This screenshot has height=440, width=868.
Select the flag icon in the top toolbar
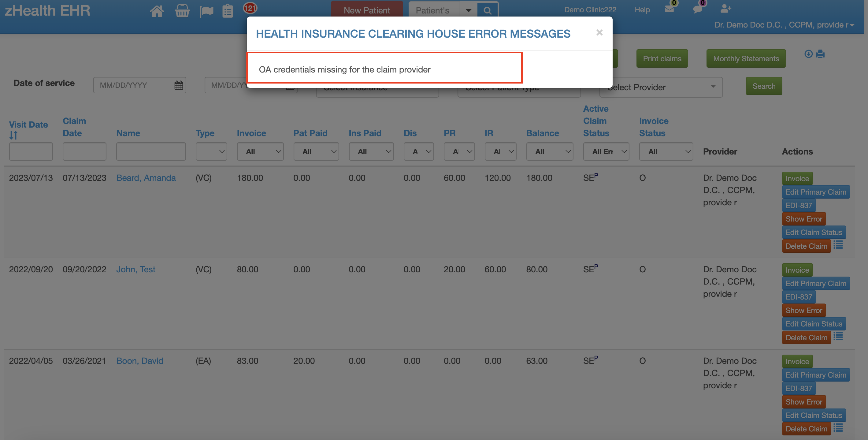[x=206, y=10]
